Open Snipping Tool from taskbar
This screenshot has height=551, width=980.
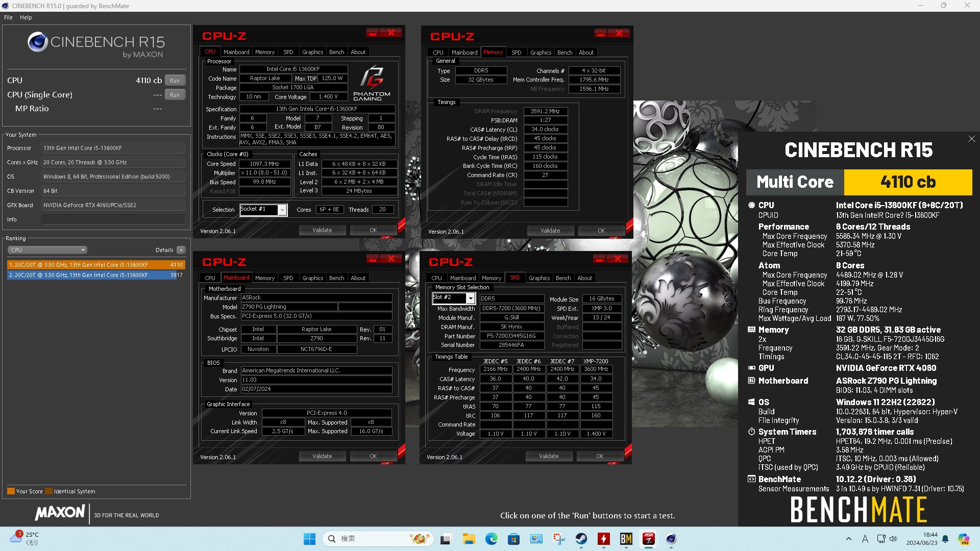[x=559, y=539]
